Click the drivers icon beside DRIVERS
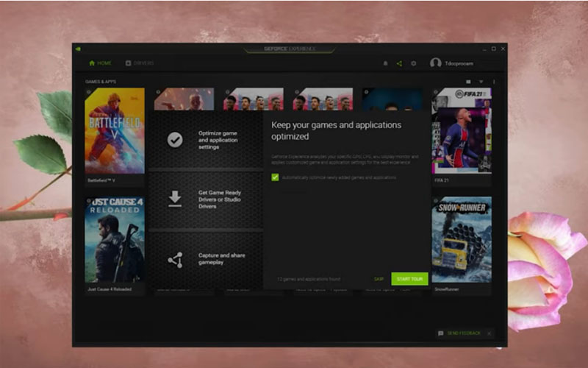 click(x=128, y=63)
